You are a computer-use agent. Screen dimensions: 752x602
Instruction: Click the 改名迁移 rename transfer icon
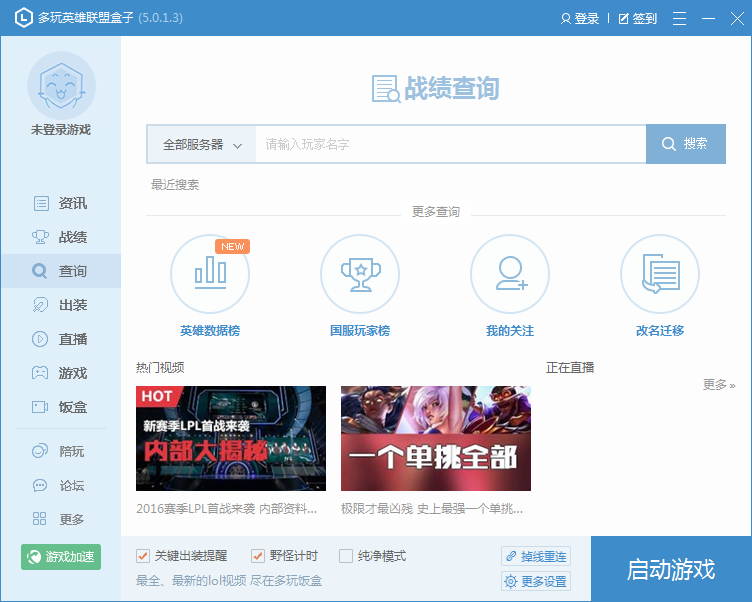tap(660, 274)
